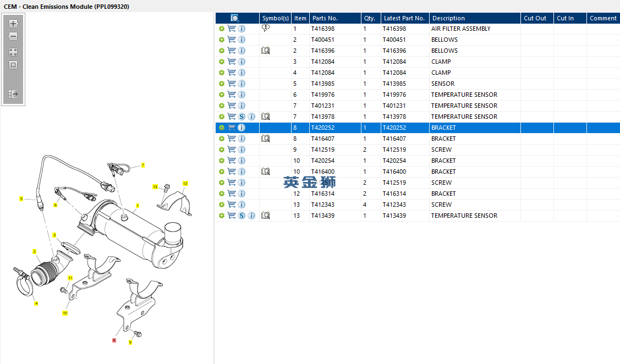Open book symbol for BRACKET T416407
This screenshot has width=620, height=364.
tap(266, 139)
